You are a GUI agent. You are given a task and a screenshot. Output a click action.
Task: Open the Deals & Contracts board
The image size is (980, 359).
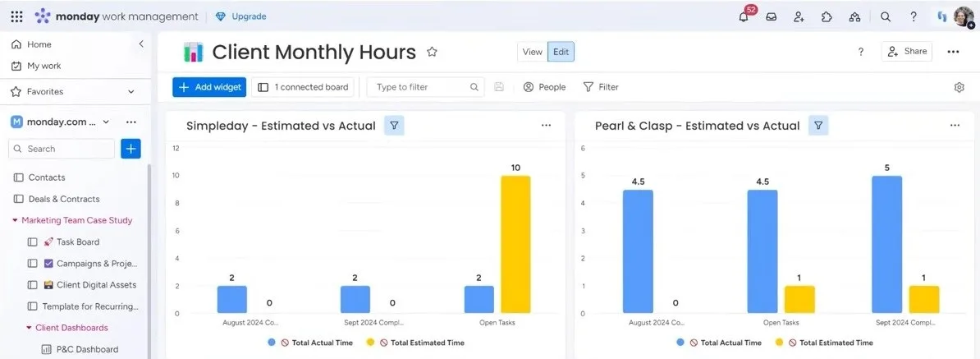pyautogui.click(x=57, y=199)
